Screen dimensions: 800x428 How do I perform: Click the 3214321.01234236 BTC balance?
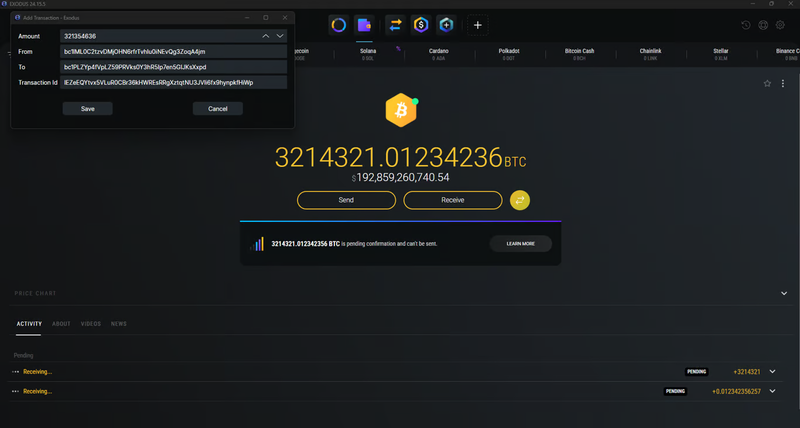click(x=401, y=157)
